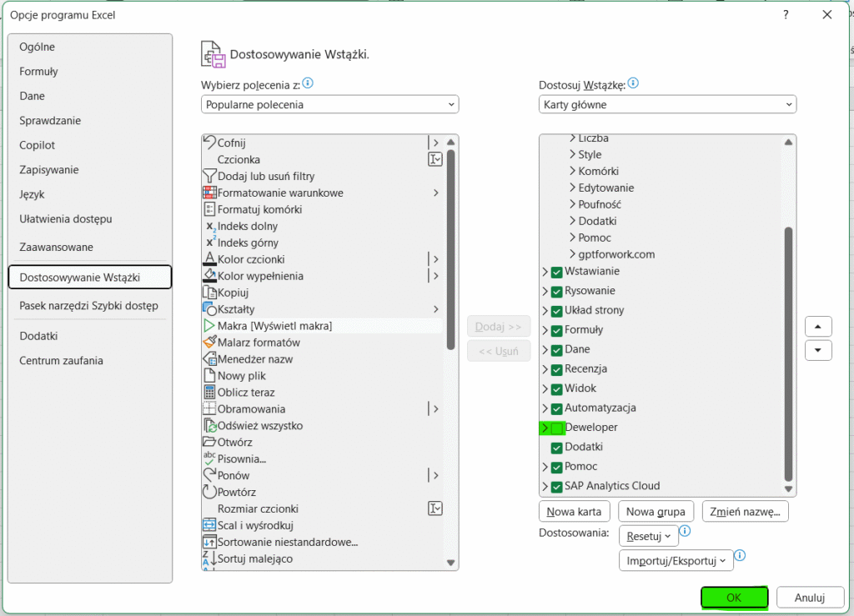Click the Pisownia spellcheck icon
This screenshot has width=854, height=616.
click(x=209, y=458)
